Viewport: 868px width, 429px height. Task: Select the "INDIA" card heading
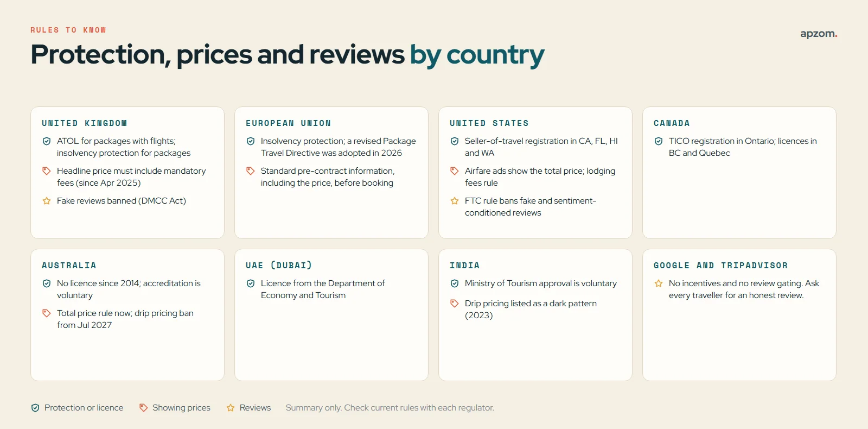click(x=465, y=266)
